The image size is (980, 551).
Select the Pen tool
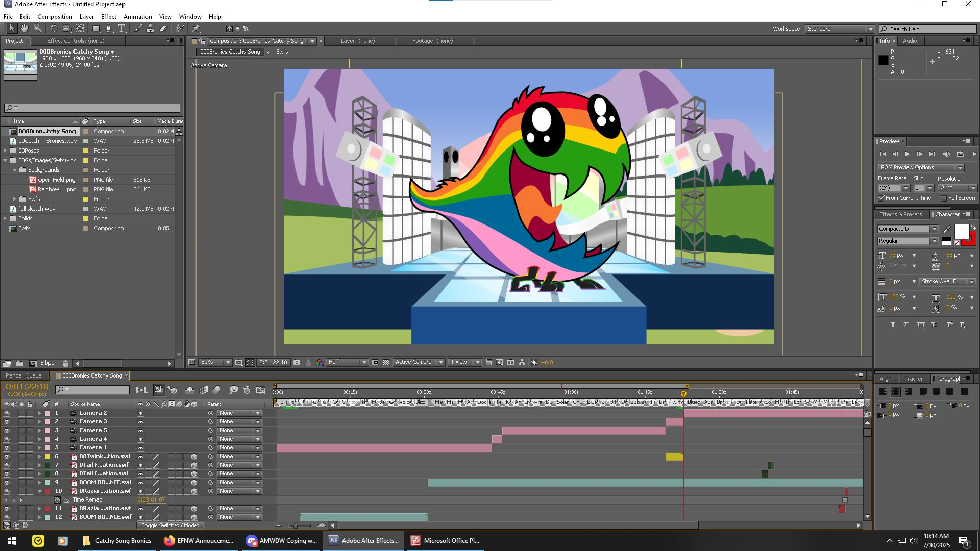tap(108, 29)
